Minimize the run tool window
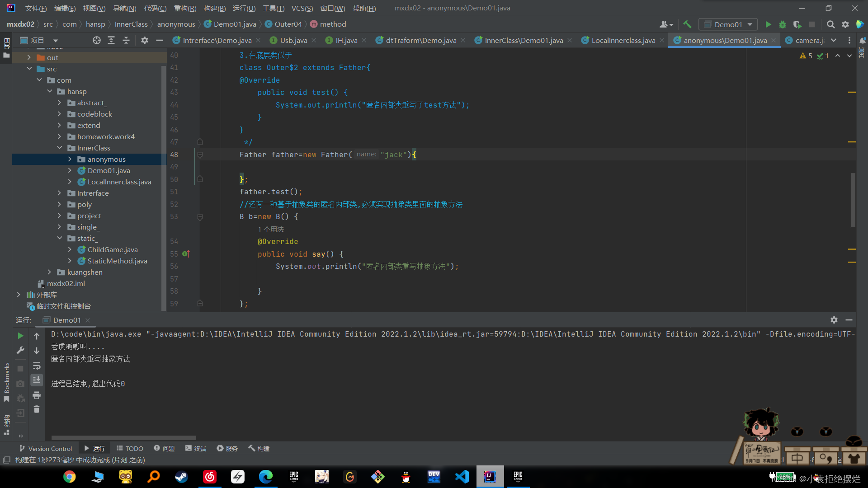Image resolution: width=868 pixels, height=488 pixels. (x=849, y=320)
